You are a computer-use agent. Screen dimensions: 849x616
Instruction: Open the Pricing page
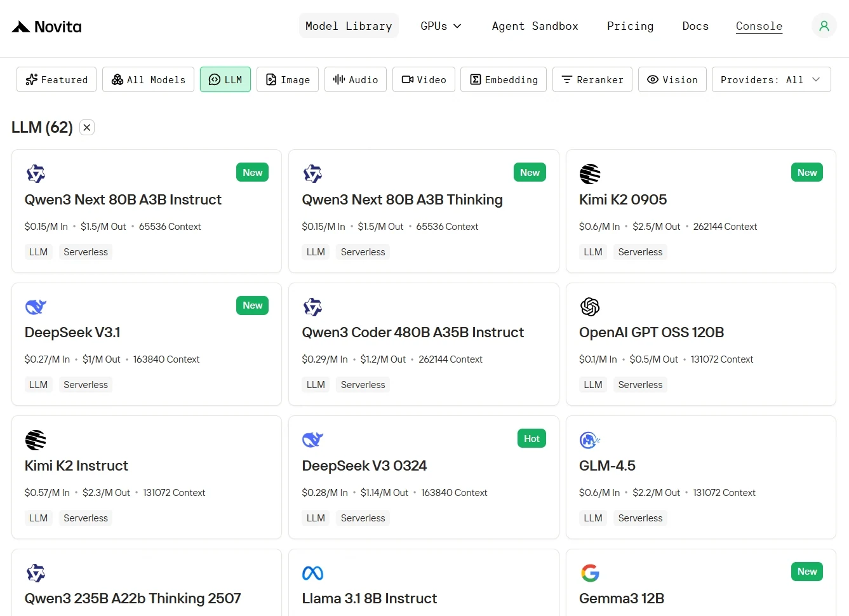tap(631, 26)
